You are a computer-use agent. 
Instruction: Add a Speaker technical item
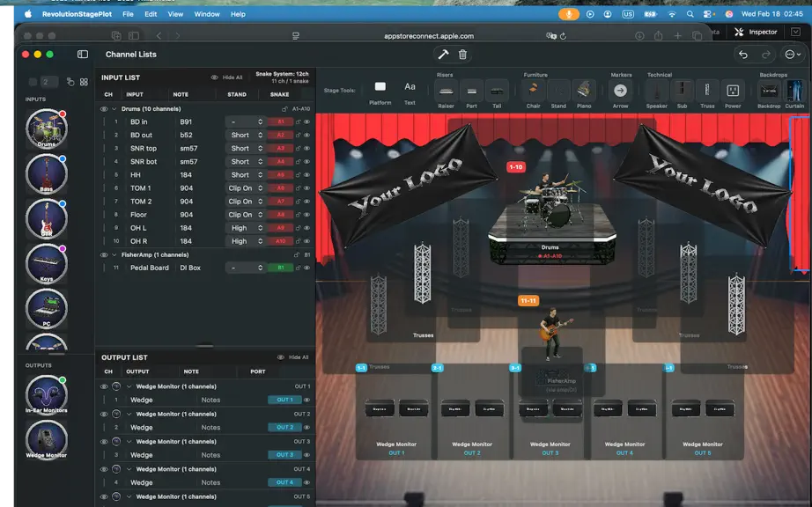(657, 95)
